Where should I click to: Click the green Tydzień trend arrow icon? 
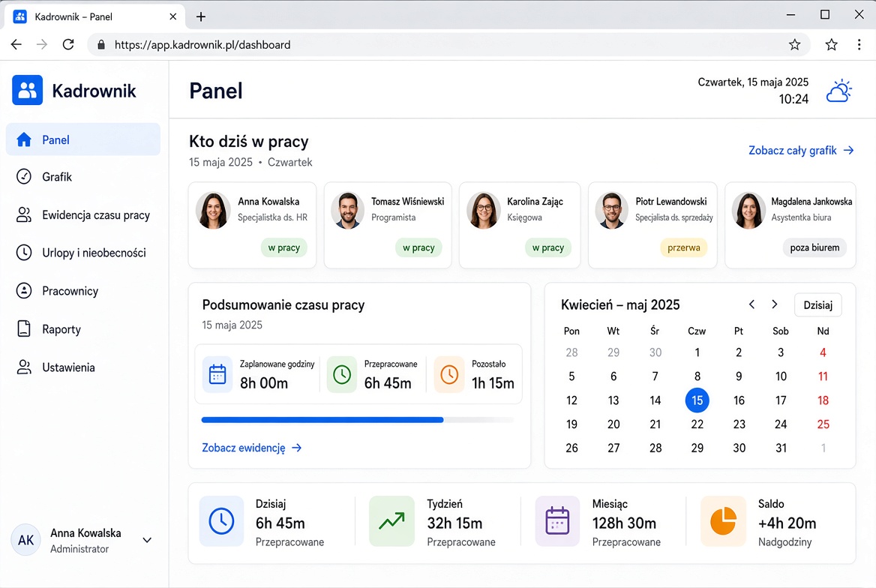pyautogui.click(x=391, y=521)
